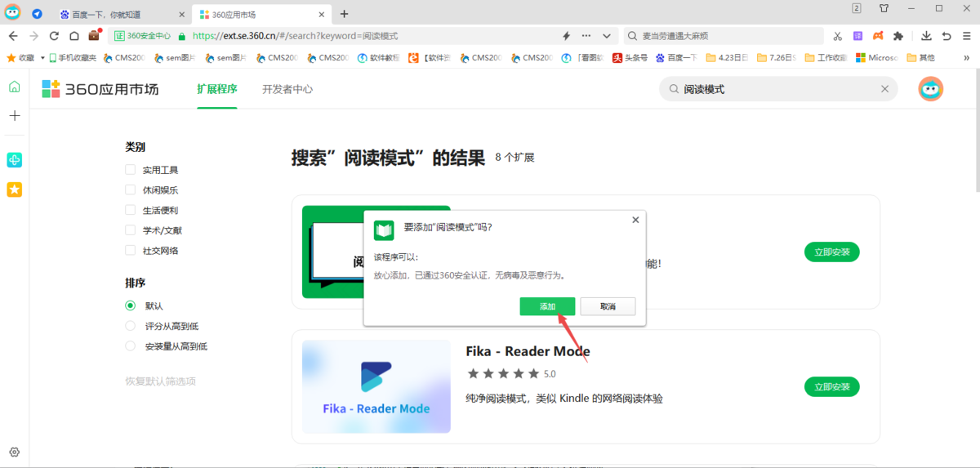This screenshot has height=468, width=980.
Task: Confirm with the green 添加 button
Action: coord(547,306)
